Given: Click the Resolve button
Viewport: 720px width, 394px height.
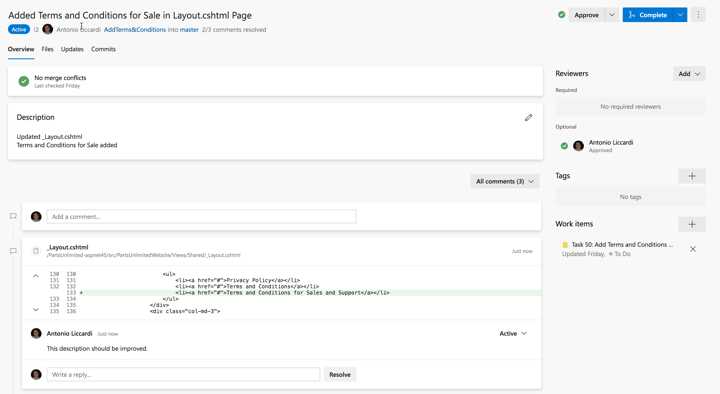Looking at the screenshot, I should click(x=340, y=374).
